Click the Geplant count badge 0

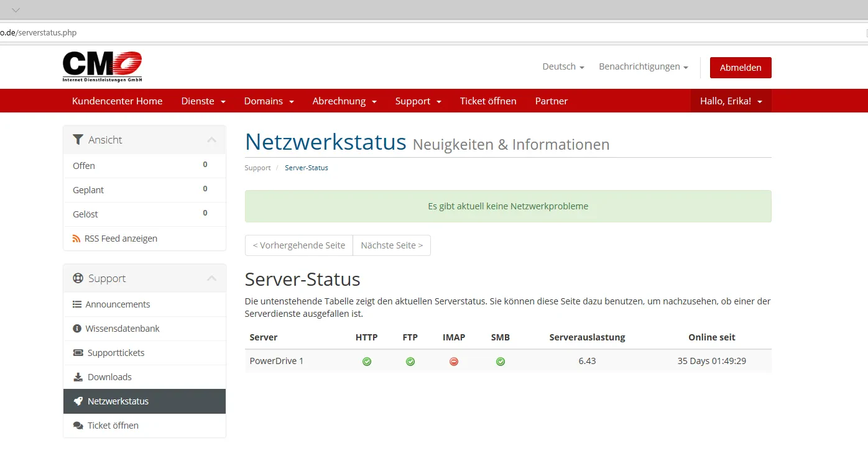pos(205,189)
